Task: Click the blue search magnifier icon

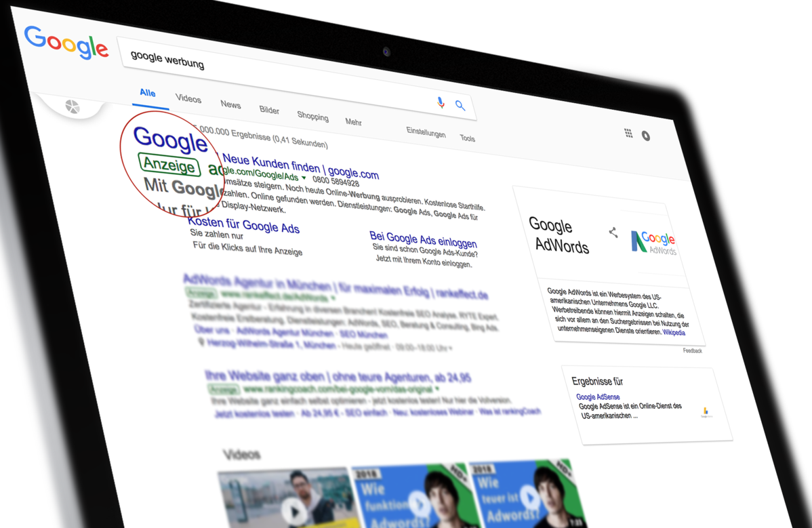Action: pyautogui.click(x=460, y=105)
